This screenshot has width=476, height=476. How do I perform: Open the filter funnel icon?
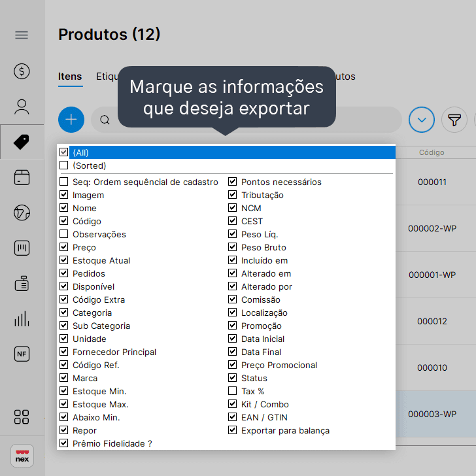454,120
